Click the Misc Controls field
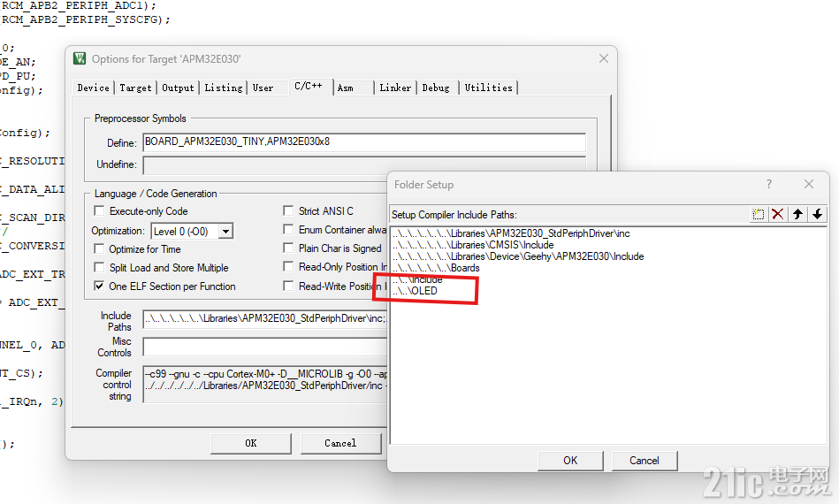839x504 pixels. coord(265,347)
